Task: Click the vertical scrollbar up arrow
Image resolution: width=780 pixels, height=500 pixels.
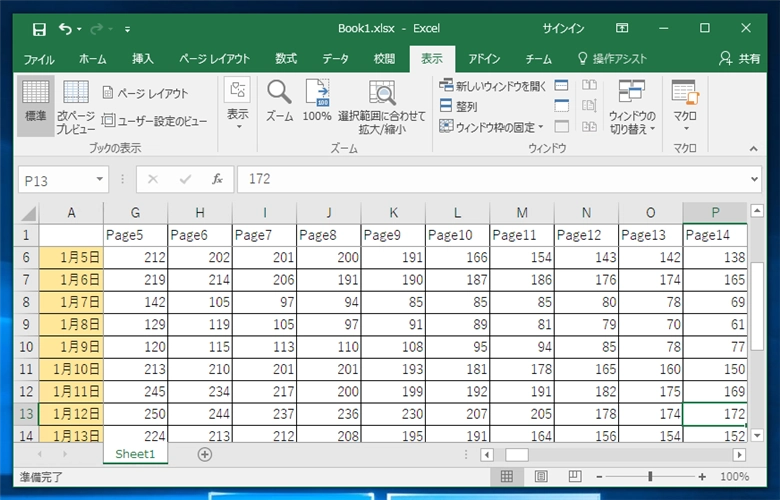Action: [757, 211]
